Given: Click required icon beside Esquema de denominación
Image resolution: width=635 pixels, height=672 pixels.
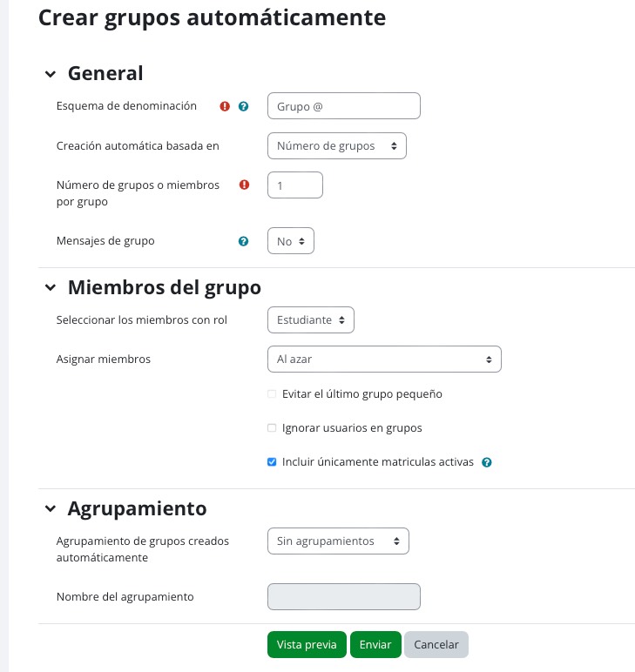Looking at the screenshot, I should point(225,106).
